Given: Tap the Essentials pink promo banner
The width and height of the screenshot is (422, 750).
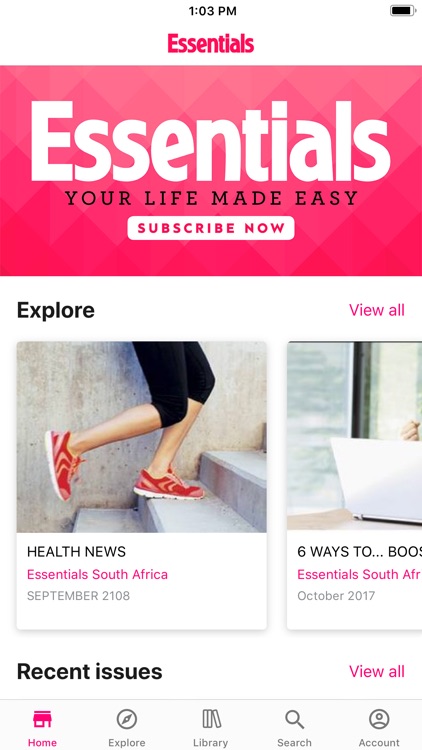Looking at the screenshot, I should 211,171.
